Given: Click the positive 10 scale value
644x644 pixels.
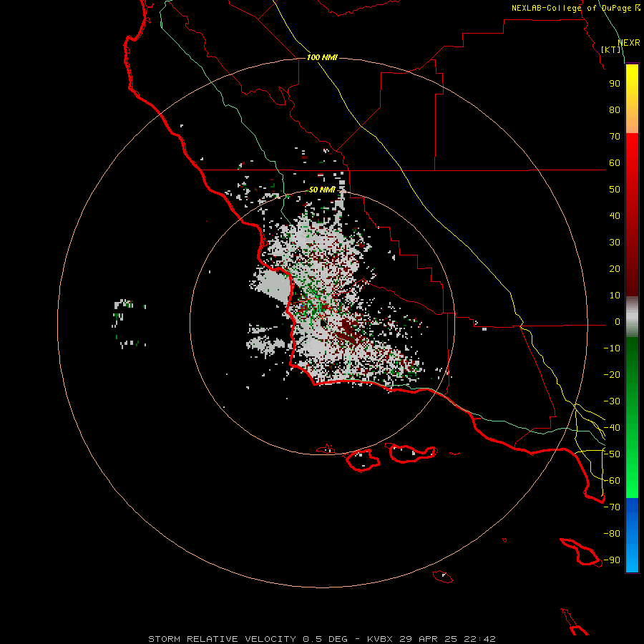Looking at the screenshot, I should coord(615,296).
